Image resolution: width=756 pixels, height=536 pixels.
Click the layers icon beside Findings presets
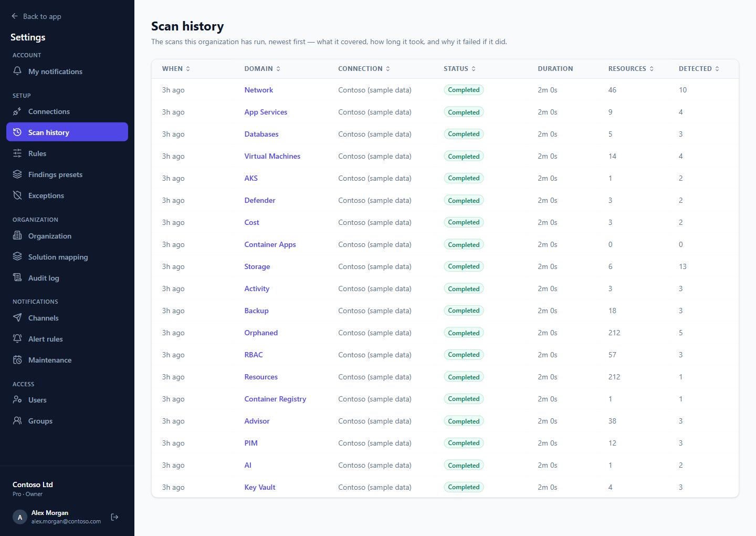[17, 174]
